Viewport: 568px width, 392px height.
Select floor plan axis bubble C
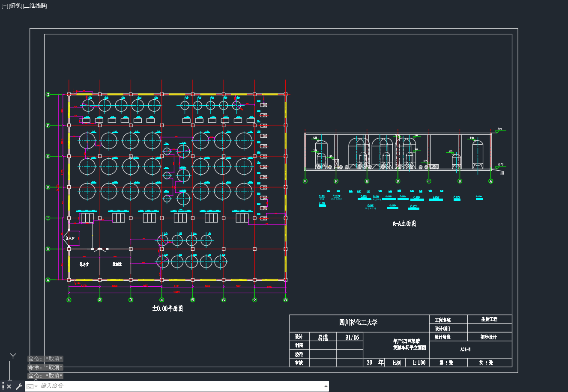pos(48,218)
